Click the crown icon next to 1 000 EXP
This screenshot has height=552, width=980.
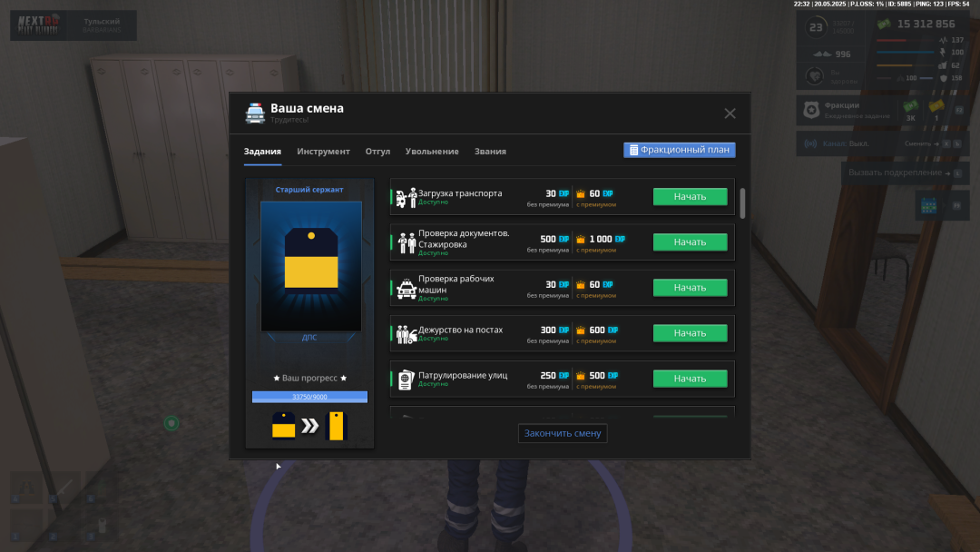click(x=581, y=240)
